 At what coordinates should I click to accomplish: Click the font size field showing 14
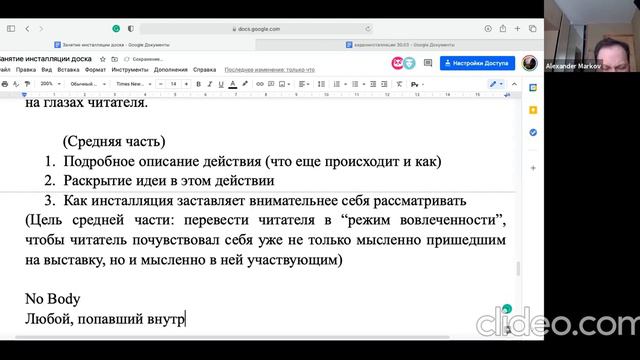pos(173,84)
